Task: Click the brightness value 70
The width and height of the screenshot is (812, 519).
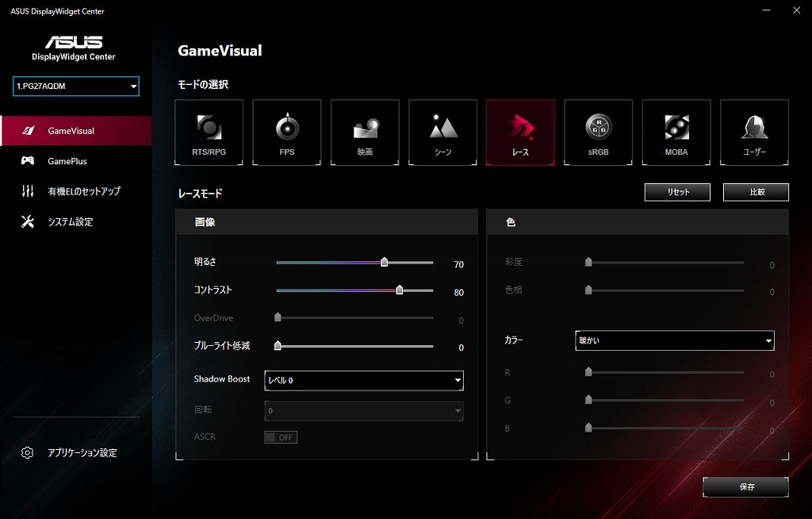Action: tap(459, 264)
